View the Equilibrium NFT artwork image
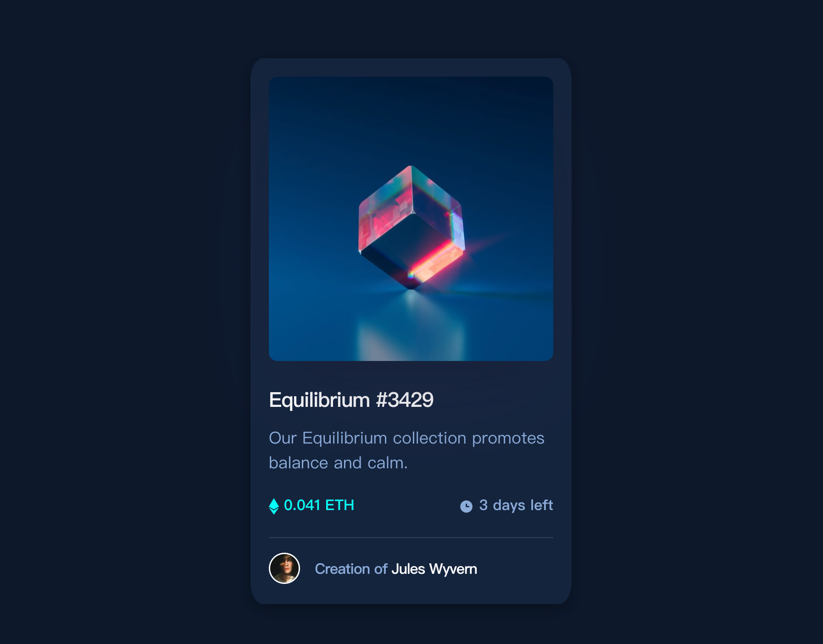This screenshot has height=644, width=823. [411, 219]
